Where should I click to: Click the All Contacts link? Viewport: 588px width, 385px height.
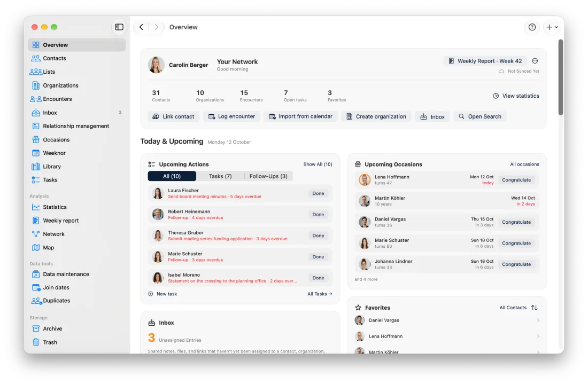click(513, 308)
